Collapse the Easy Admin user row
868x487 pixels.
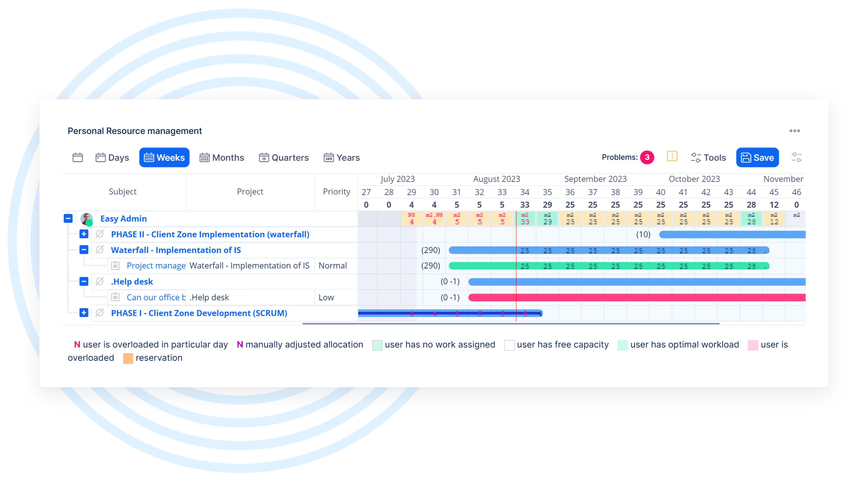tap(68, 219)
